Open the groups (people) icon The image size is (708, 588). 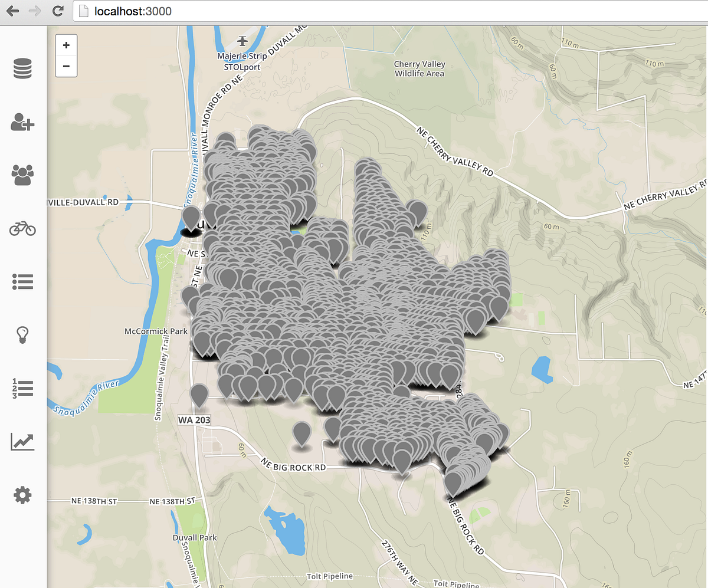click(x=22, y=175)
